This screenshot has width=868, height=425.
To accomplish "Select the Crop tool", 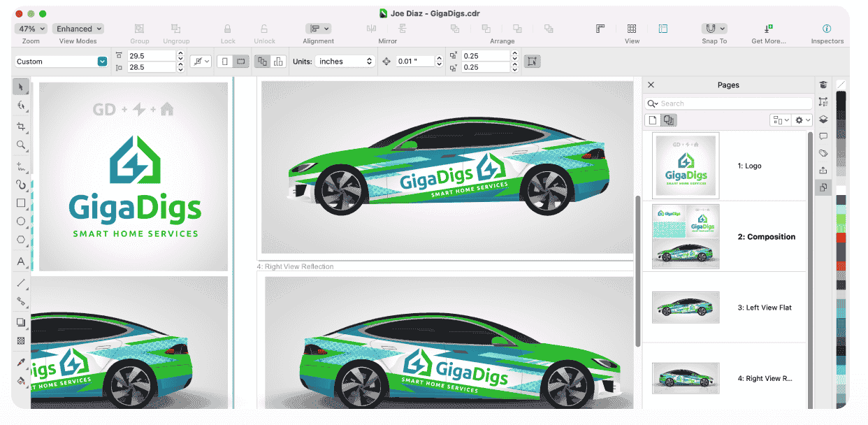I will point(21,127).
